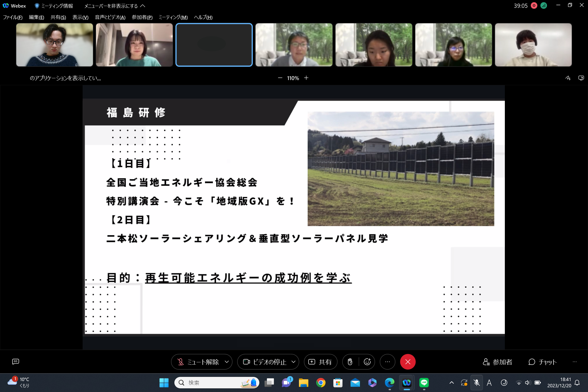Click the green audio statistics icon
The width and height of the screenshot is (588, 392).
coord(544,6)
